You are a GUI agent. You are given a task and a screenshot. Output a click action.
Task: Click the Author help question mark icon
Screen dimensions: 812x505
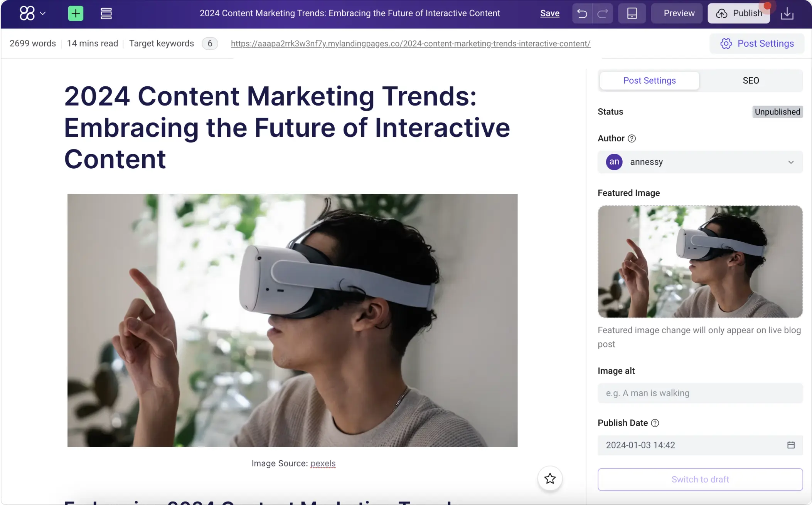[x=632, y=138]
